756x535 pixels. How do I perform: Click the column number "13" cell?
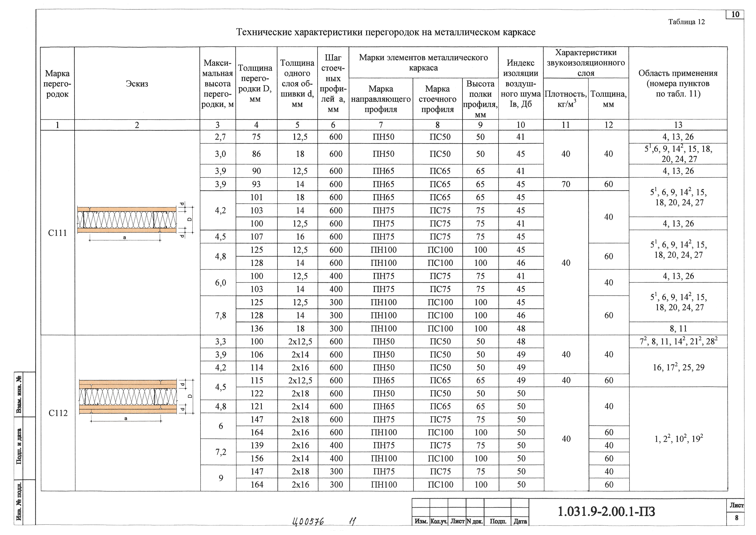click(x=678, y=125)
